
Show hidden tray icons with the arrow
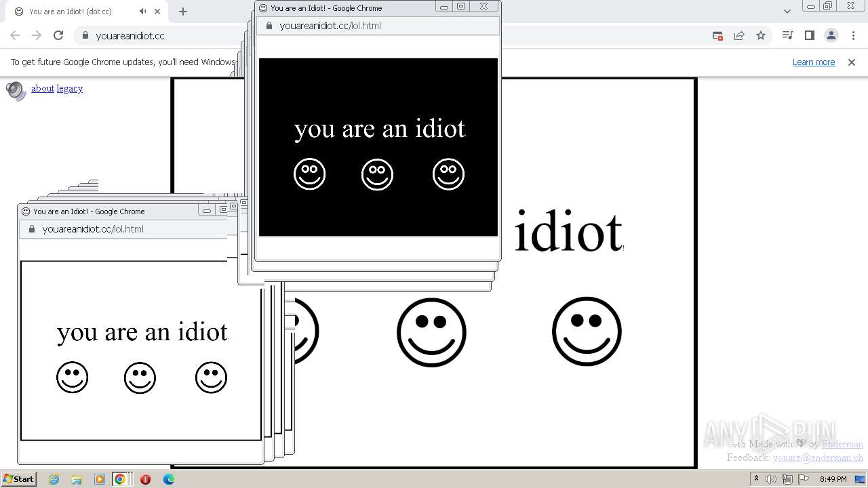pos(756,479)
